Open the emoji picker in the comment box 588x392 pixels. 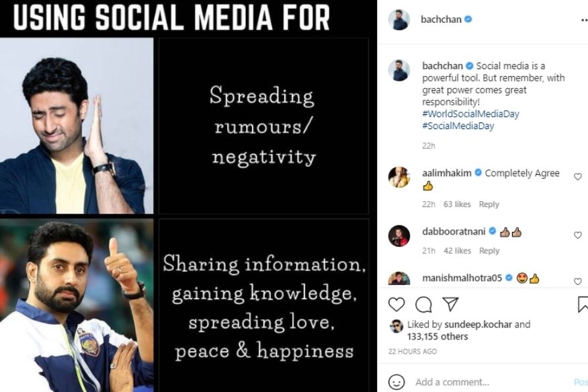(396, 382)
